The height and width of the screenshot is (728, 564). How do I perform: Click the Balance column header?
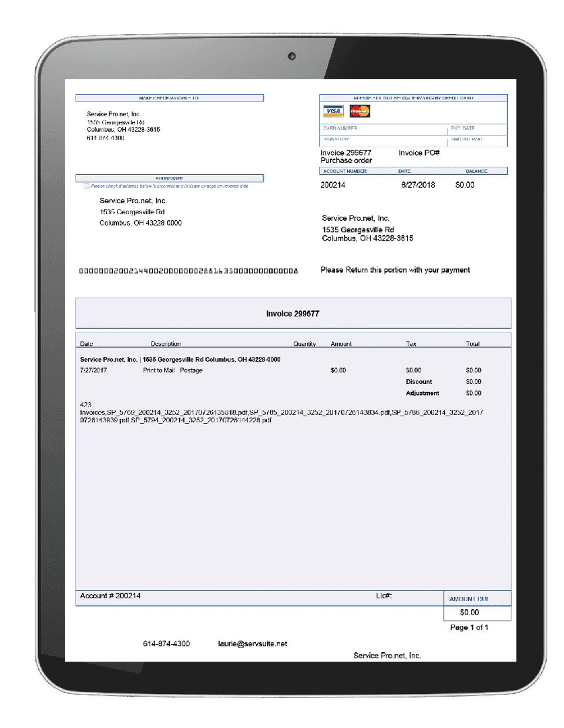[x=476, y=171]
